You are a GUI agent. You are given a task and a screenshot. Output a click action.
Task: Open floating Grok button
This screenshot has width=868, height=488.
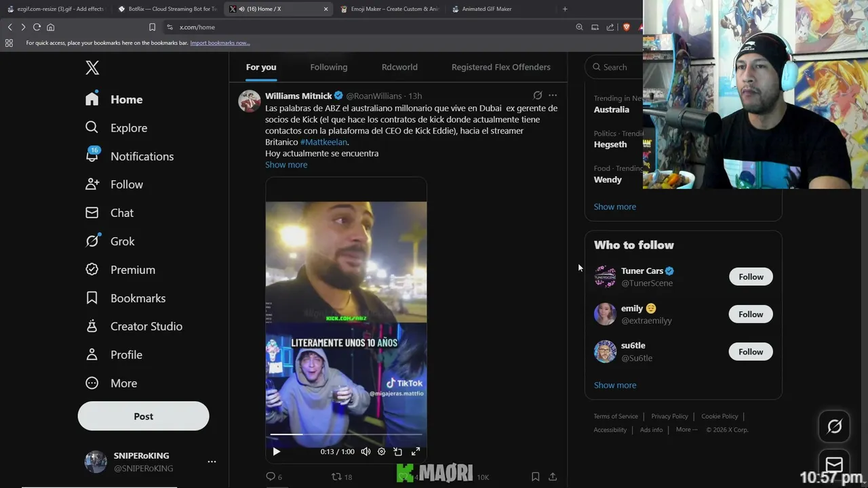(x=834, y=426)
